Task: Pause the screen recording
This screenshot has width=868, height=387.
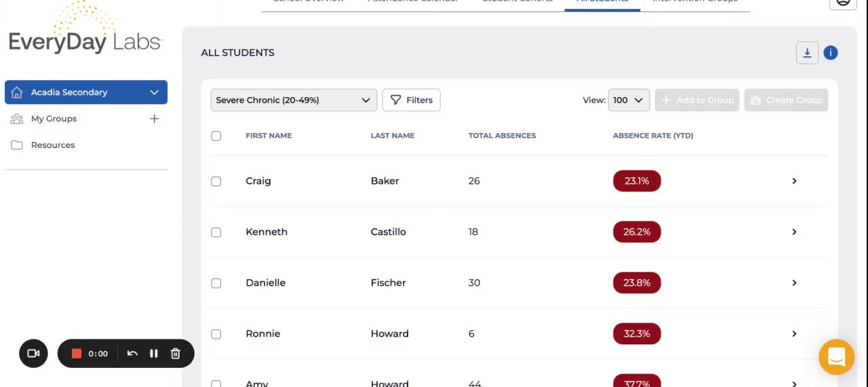Action: (154, 353)
